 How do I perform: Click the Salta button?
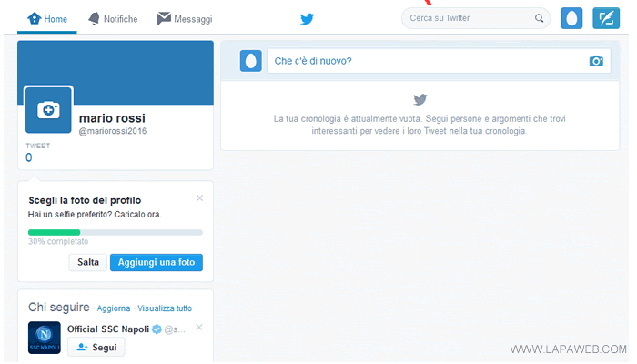(86, 262)
